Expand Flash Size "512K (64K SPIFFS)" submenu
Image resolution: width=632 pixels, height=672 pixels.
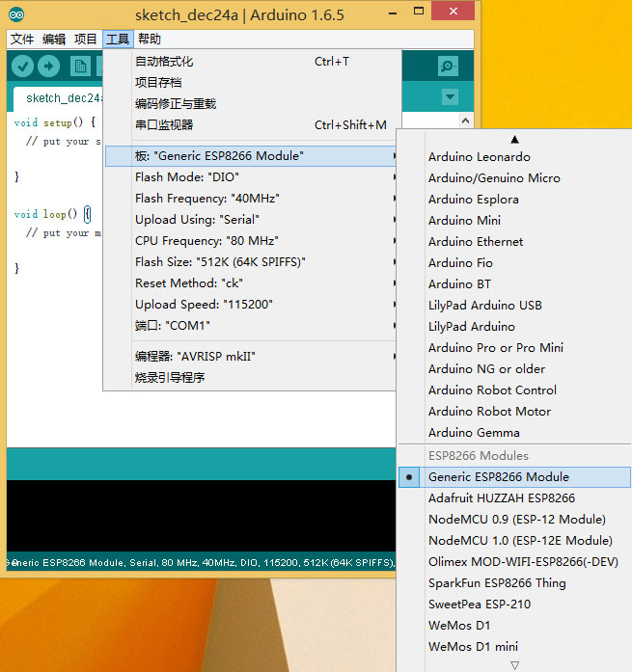(251, 262)
